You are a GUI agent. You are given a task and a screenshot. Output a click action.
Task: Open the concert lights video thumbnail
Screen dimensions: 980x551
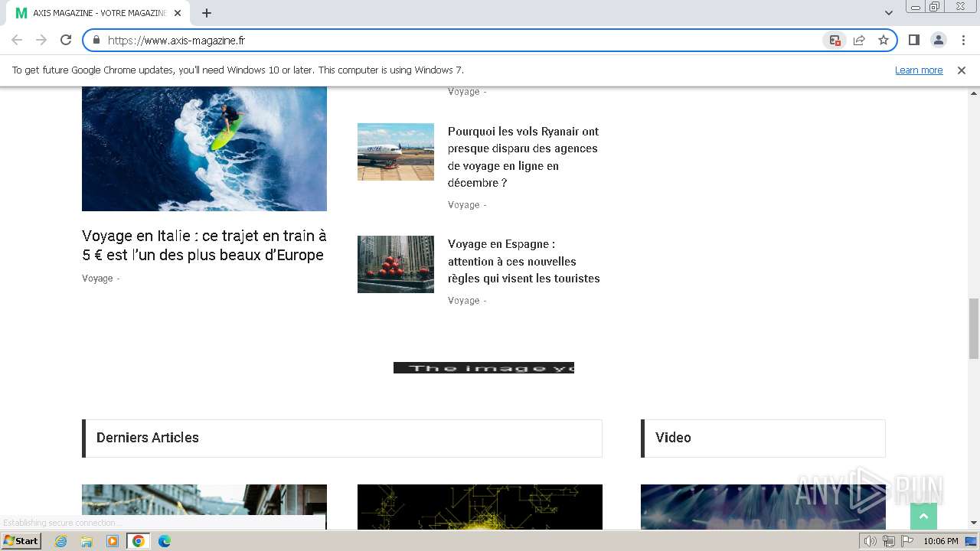point(763,507)
